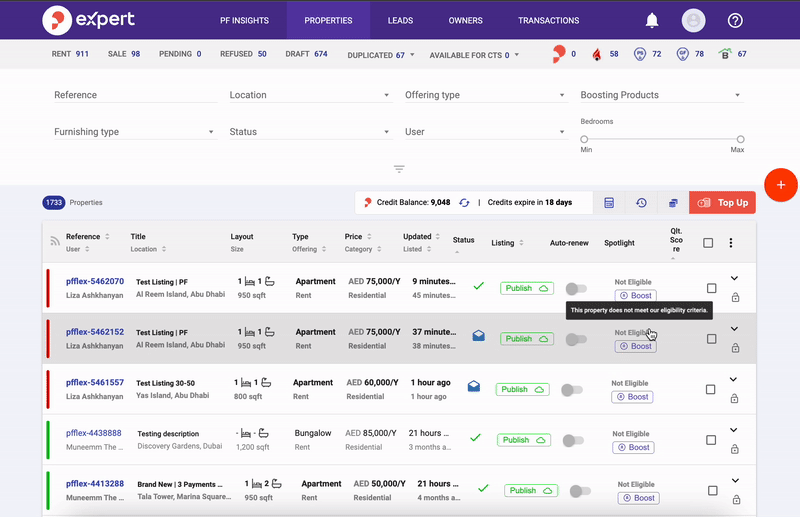
Task: Switch to the Leads tab
Action: click(400, 20)
